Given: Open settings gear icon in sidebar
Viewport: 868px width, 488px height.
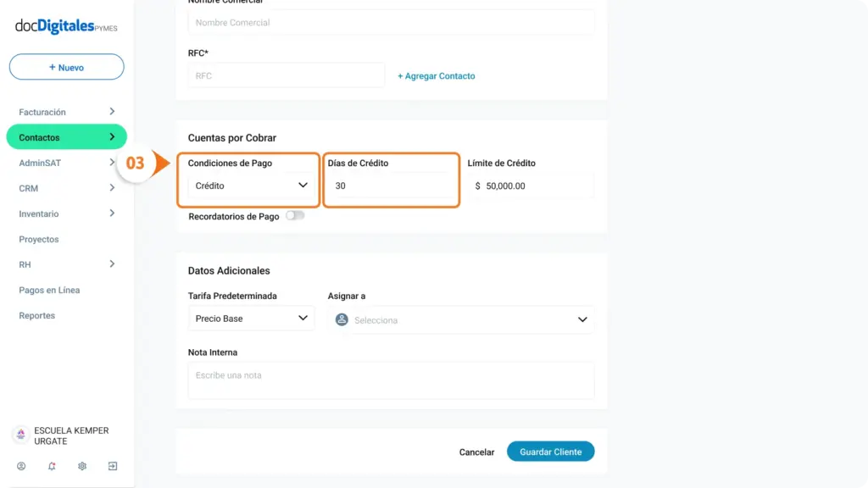Looking at the screenshot, I should pos(82,466).
